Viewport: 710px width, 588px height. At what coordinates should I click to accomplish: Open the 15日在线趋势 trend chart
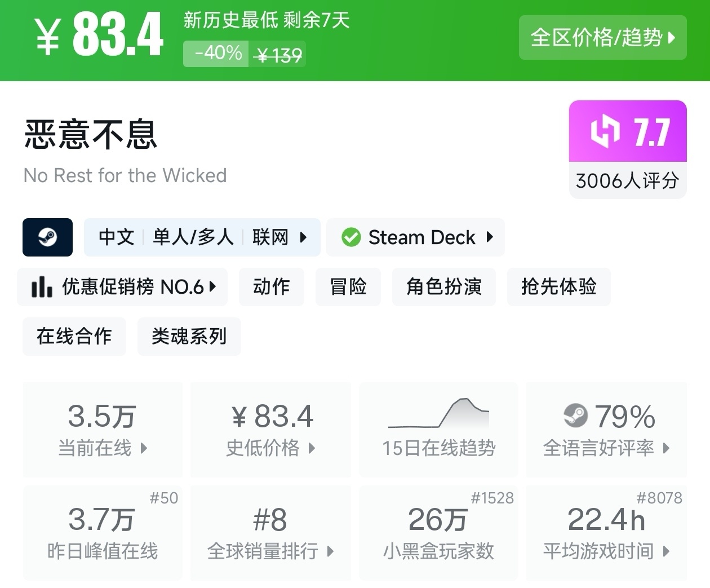pyautogui.click(x=438, y=430)
